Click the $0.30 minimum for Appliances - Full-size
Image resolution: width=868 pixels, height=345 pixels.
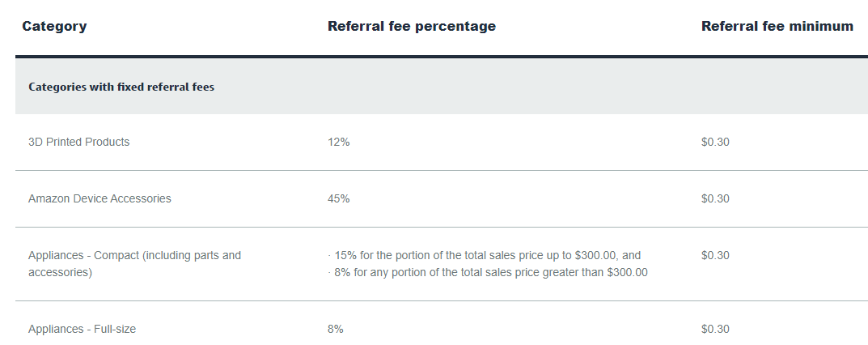[x=715, y=329]
